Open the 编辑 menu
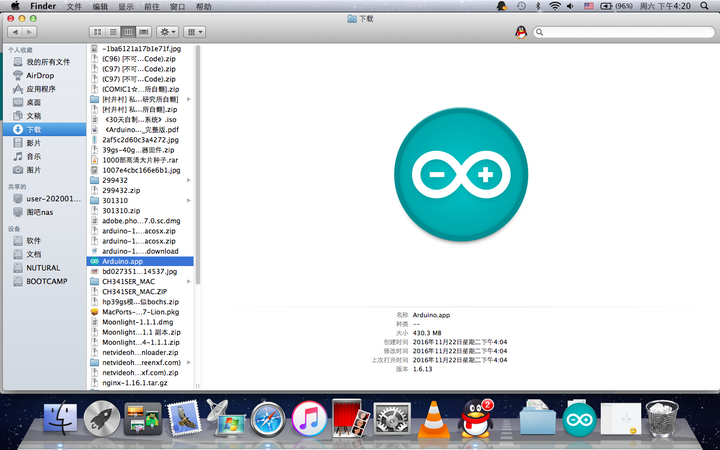720x450 pixels. point(100,6)
